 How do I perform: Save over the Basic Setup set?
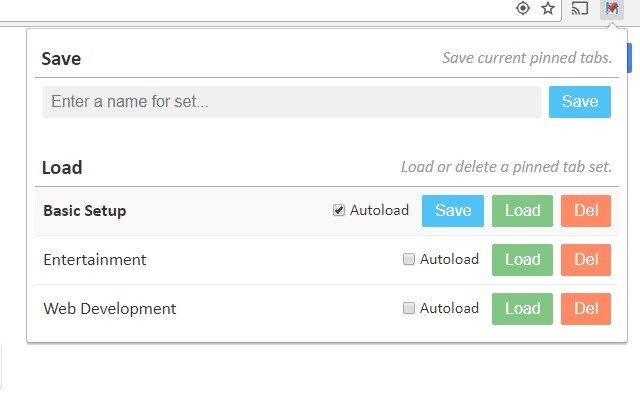pyautogui.click(x=453, y=211)
